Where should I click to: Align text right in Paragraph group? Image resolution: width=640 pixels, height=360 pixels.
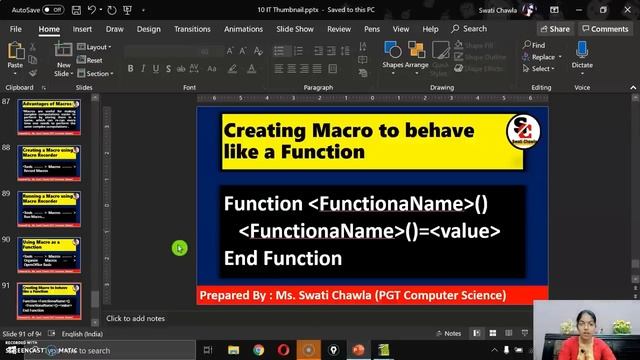click(304, 69)
